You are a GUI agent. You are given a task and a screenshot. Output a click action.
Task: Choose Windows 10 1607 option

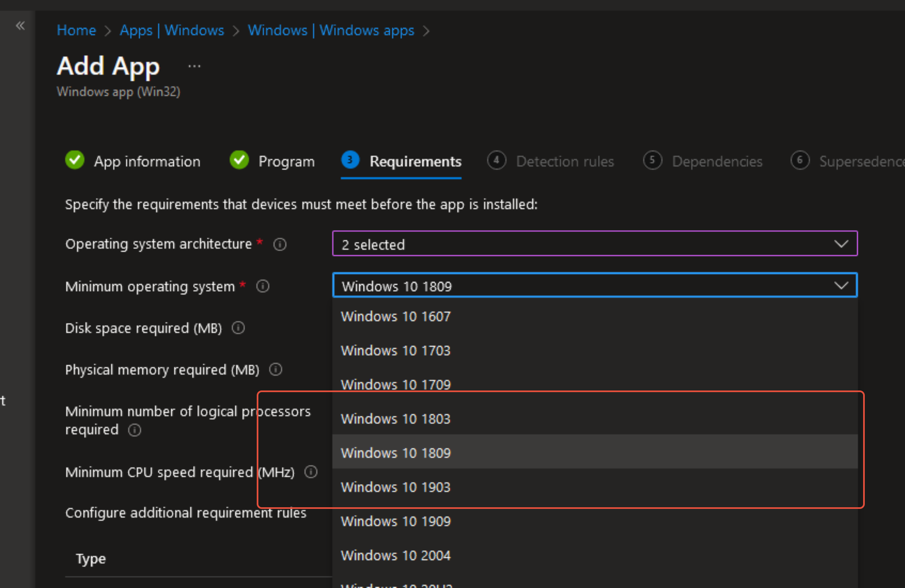(x=395, y=316)
